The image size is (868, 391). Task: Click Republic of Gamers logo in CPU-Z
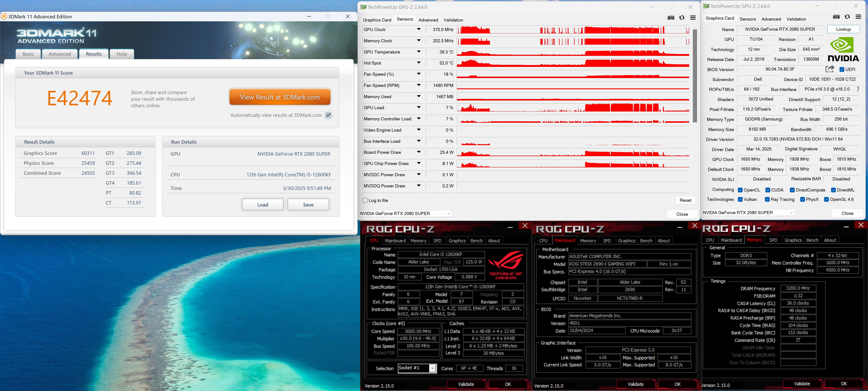coord(506,265)
